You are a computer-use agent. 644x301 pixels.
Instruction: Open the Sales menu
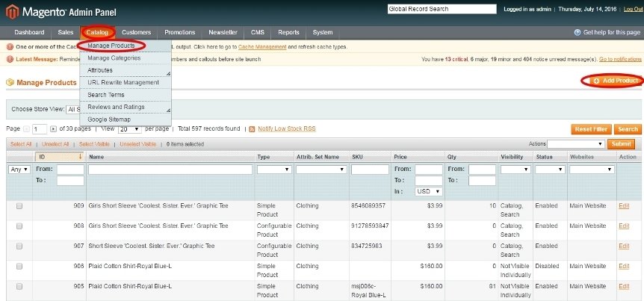[66, 32]
